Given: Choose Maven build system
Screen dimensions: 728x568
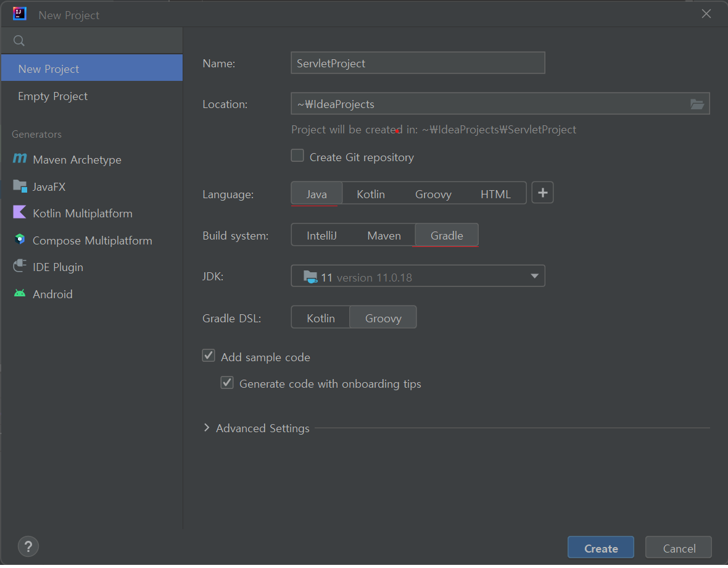Looking at the screenshot, I should [x=384, y=236].
